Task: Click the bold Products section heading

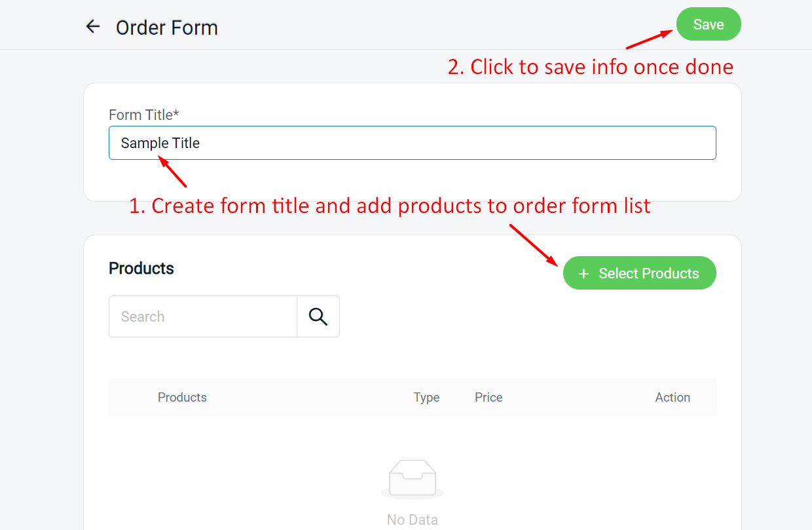Action: coord(141,269)
